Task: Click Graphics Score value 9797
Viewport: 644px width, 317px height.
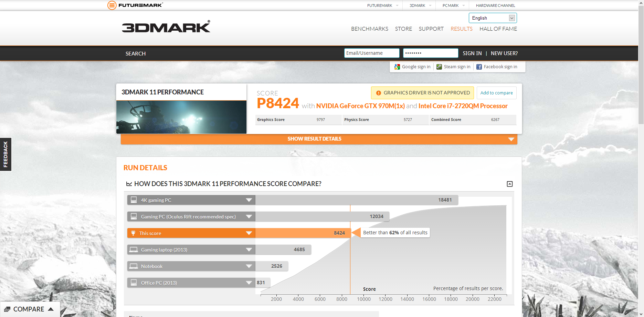Action: point(320,120)
